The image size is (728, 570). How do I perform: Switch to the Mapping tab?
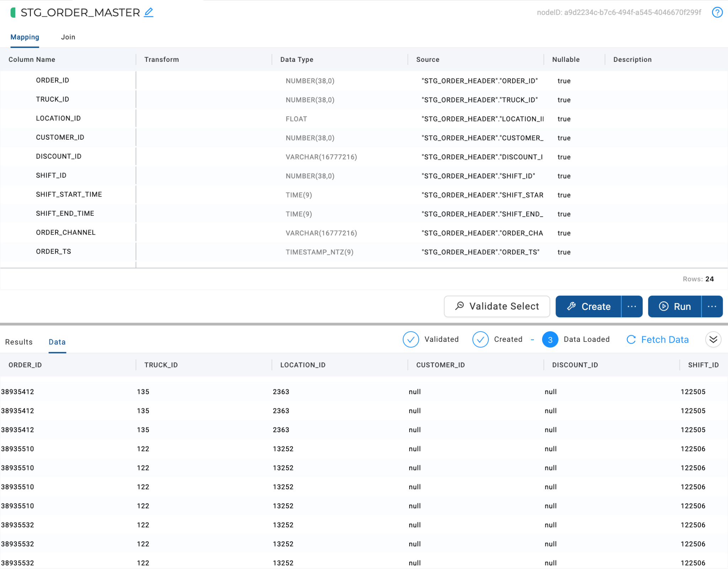click(25, 37)
